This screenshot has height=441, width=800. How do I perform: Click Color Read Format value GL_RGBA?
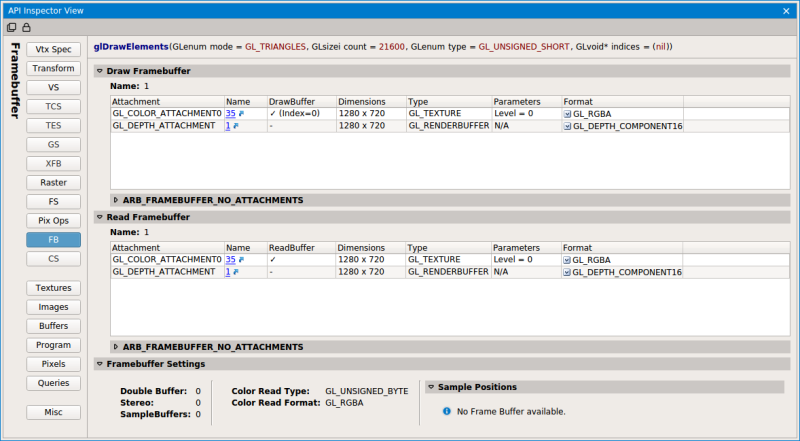pos(344,403)
